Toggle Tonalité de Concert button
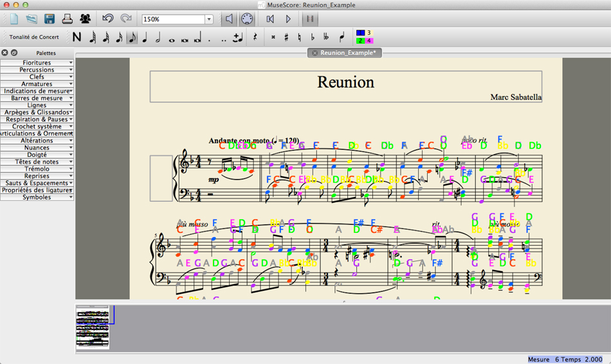This screenshot has width=611, height=364. [34, 37]
